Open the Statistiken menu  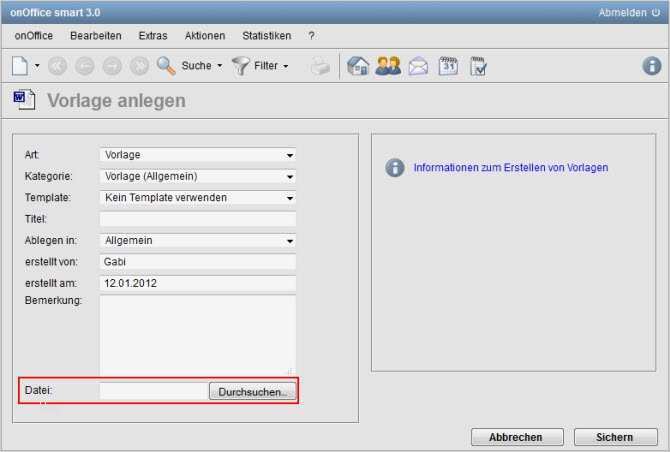click(267, 36)
